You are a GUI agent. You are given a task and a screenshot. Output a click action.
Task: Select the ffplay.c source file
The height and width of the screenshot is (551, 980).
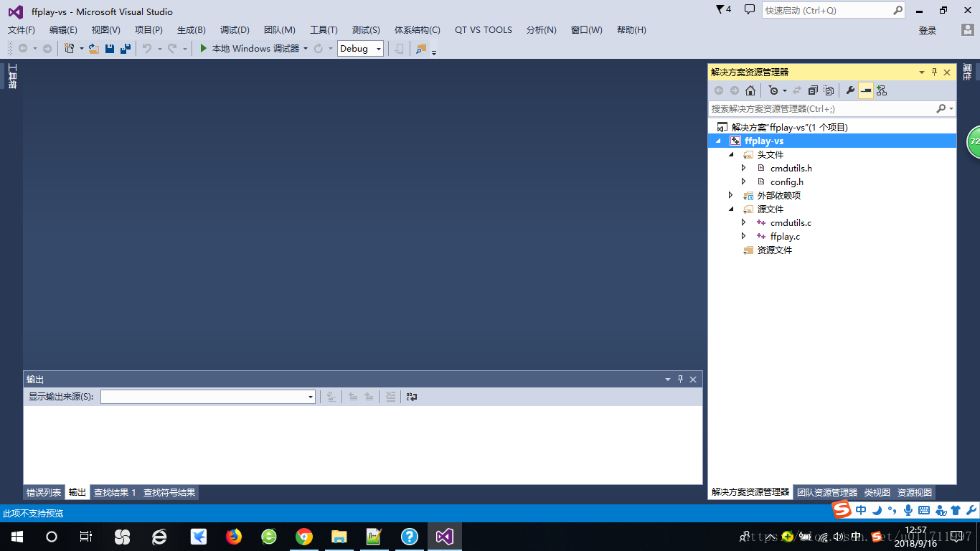click(785, 236)
